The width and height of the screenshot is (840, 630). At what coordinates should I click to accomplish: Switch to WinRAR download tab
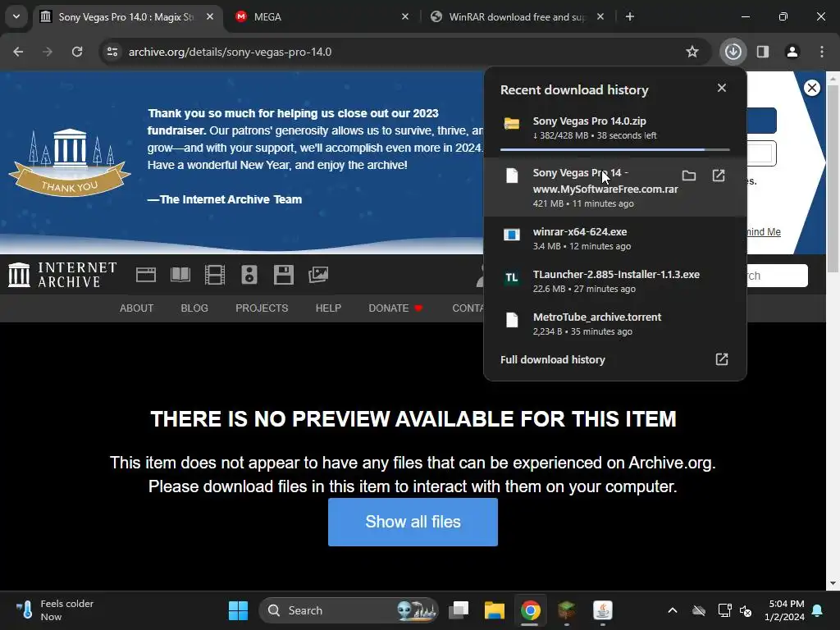(517, 16)
